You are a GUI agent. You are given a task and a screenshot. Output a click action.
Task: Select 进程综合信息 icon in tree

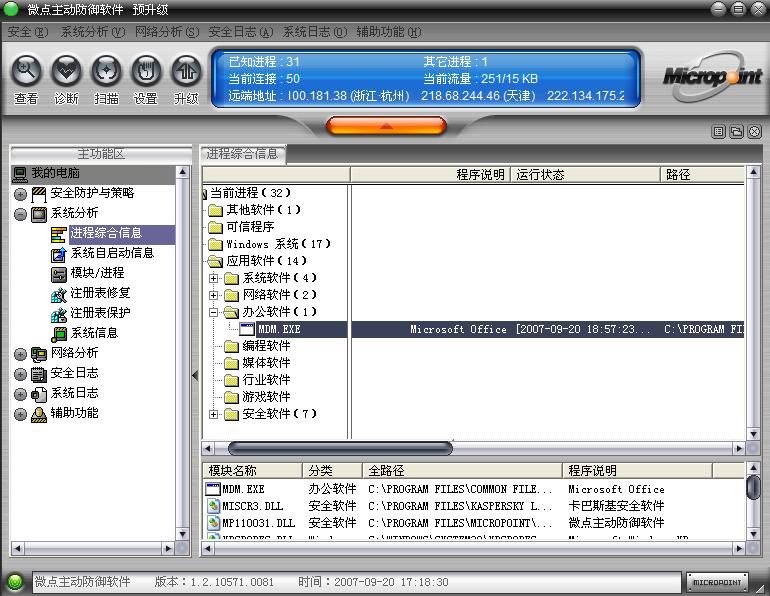tap(58, 234)
